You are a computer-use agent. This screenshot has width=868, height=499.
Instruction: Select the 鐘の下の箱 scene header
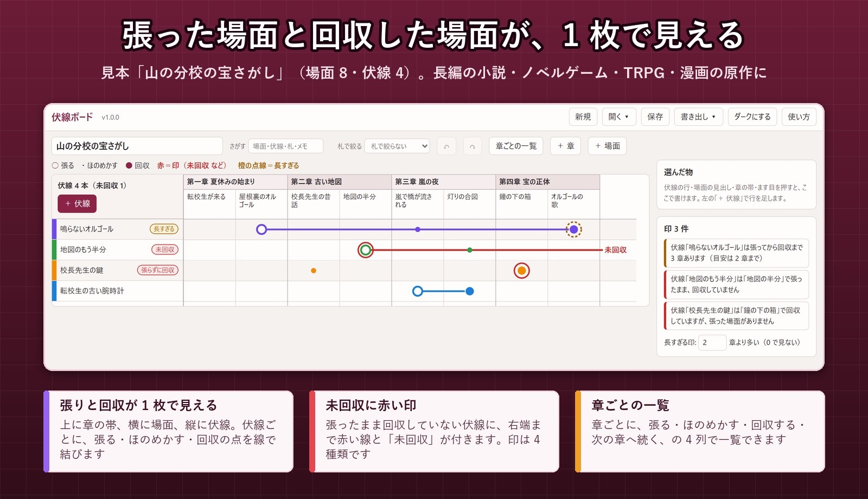pos(522,204)
